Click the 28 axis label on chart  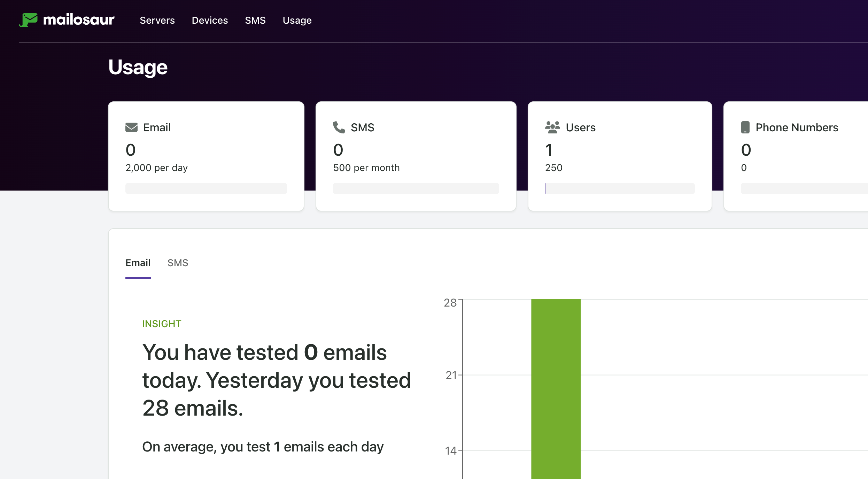pyautogui.click(x=450, y=303)
